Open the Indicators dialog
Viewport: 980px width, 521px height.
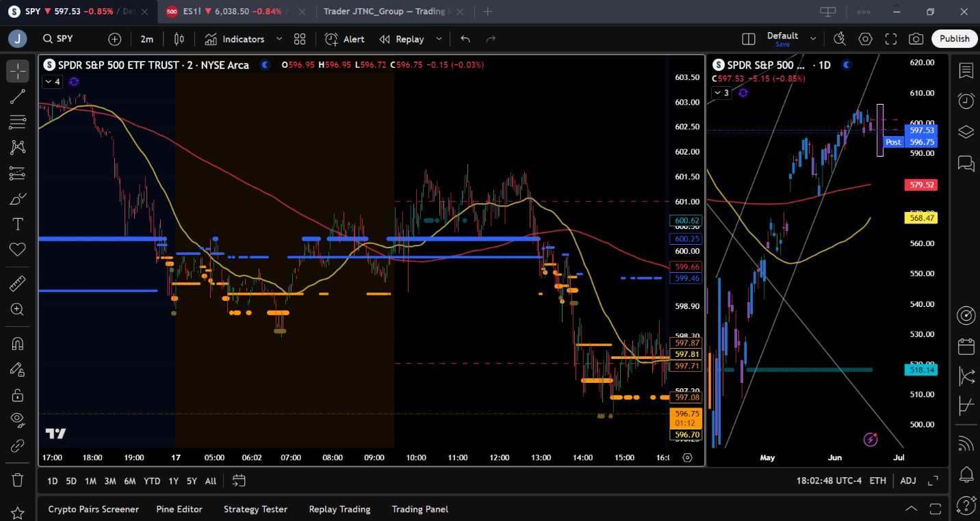click(234, 39)
